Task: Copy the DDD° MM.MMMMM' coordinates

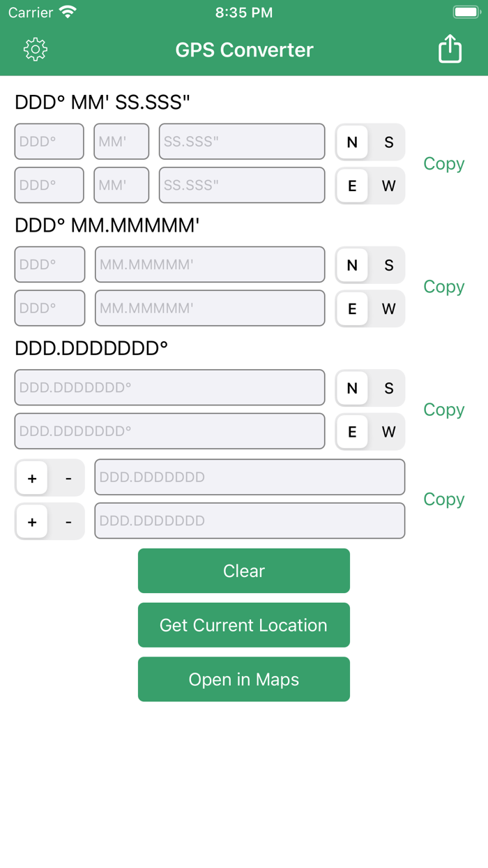Action: (x=443, y=287)
